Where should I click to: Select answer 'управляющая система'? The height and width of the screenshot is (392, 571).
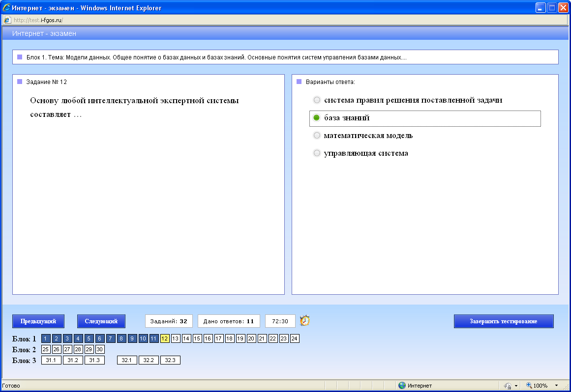pos(317,153)
